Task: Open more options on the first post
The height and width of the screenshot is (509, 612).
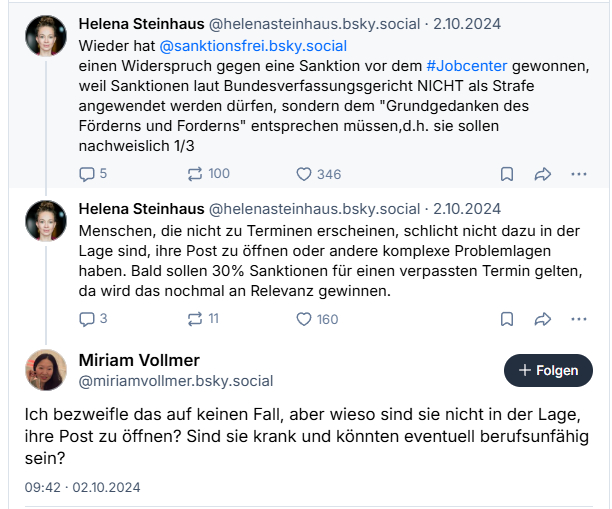Action: click(x=579, y=174)
